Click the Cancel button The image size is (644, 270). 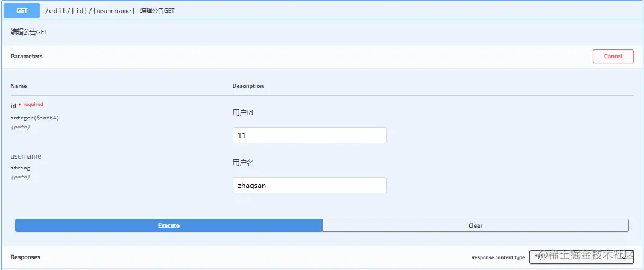[613, 56]
